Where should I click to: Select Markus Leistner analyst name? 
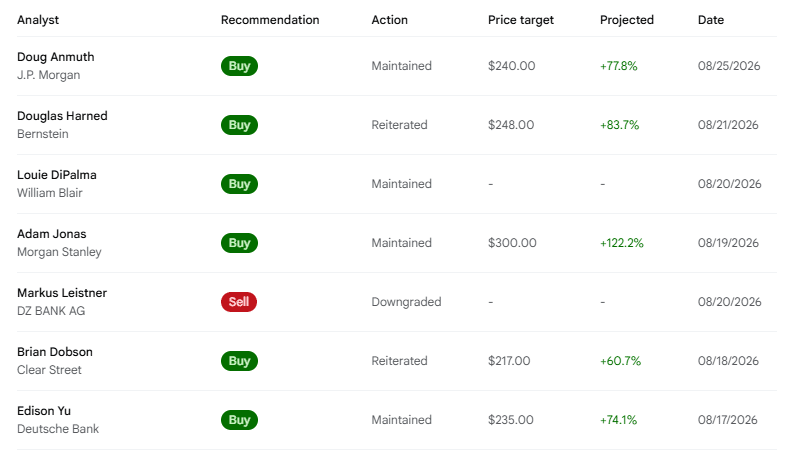[62, 293]
